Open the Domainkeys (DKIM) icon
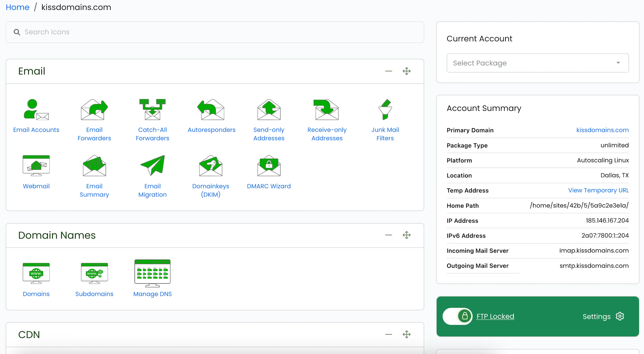Screen dimensions: 644x354 click(211, 166)
